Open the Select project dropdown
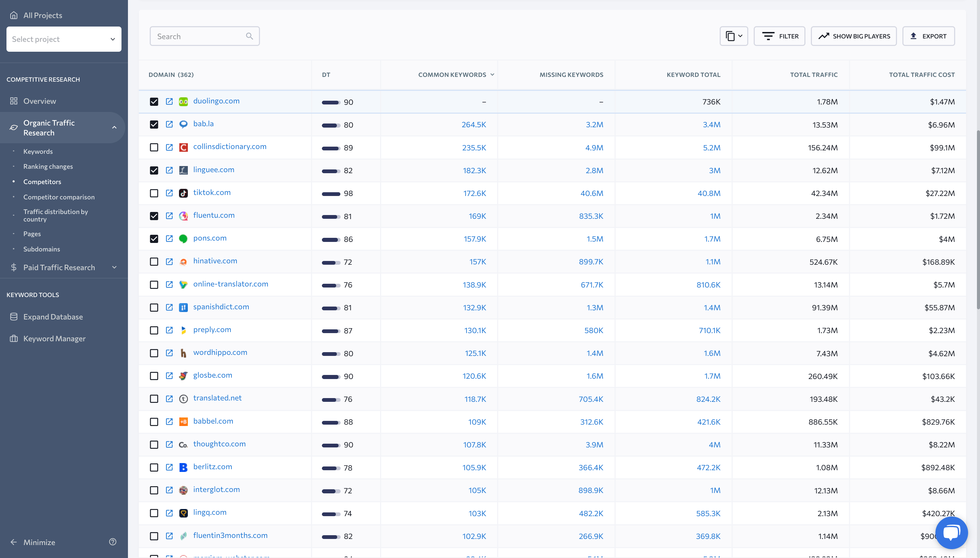 click(x=64, y=39)
